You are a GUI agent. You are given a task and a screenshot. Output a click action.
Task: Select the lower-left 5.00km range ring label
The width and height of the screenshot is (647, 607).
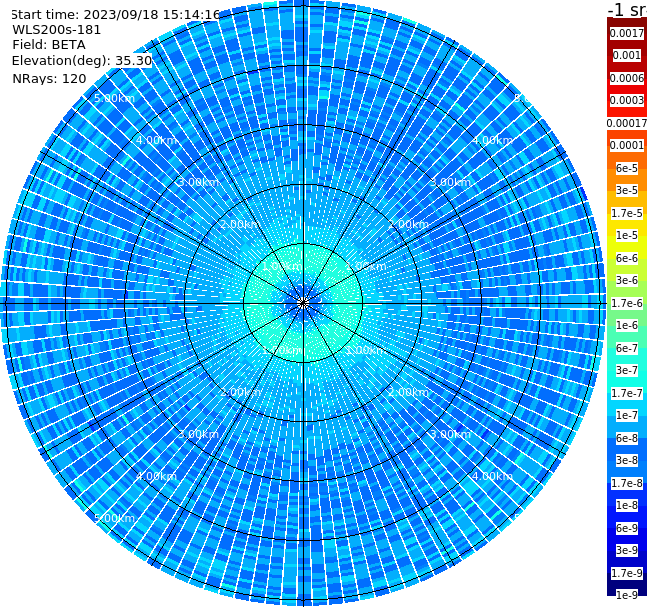click(x=114, y=518)
